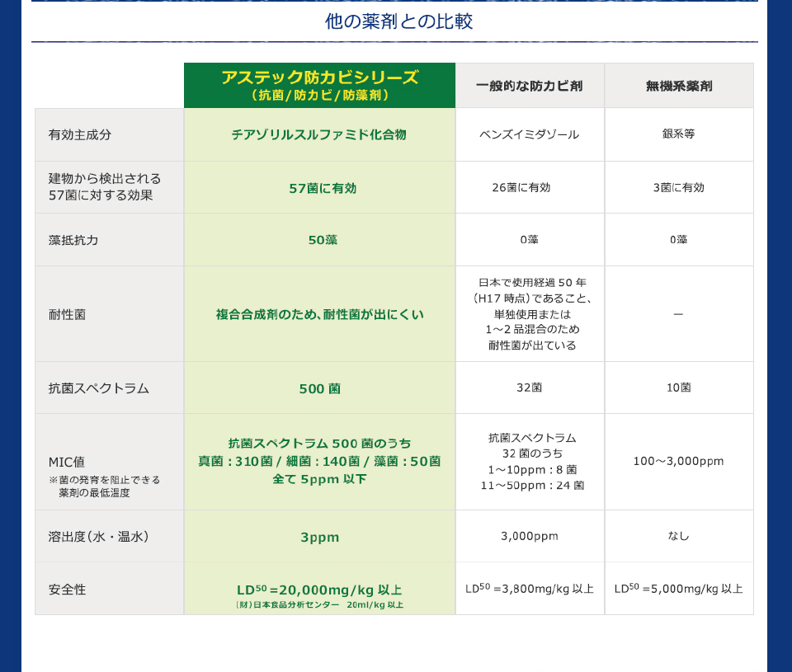Click the 3菌に有効 cell
The height and width of the screenshot is (672, 792).
point(679,188)
